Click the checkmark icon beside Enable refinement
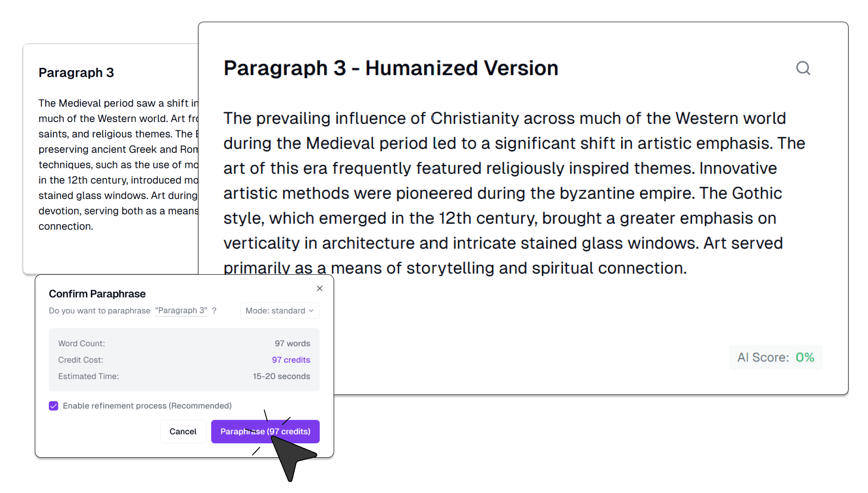868x493 pixels. 53,406
